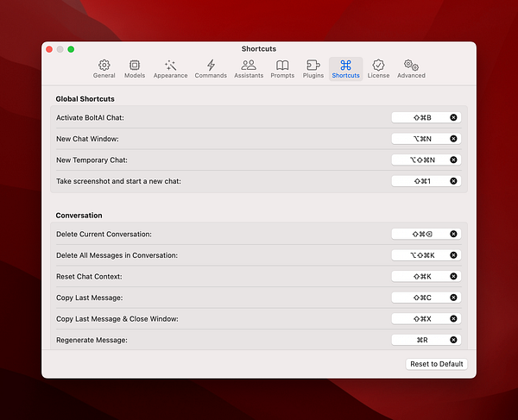Viewport: 518px width, 420px height.
Task: Zoom the window with the green button
Action: [71, 49]
